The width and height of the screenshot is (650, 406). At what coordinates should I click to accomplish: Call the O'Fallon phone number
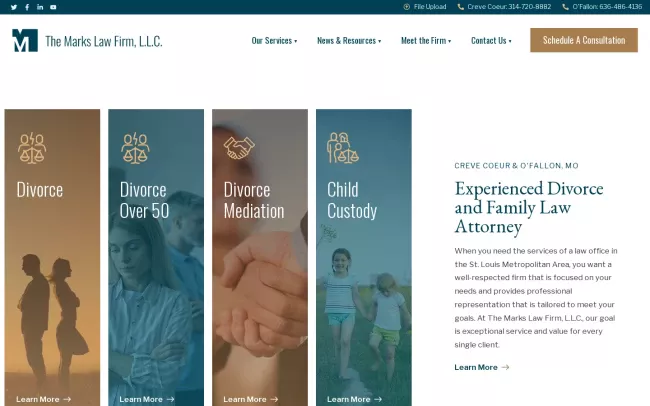[602, 7]
